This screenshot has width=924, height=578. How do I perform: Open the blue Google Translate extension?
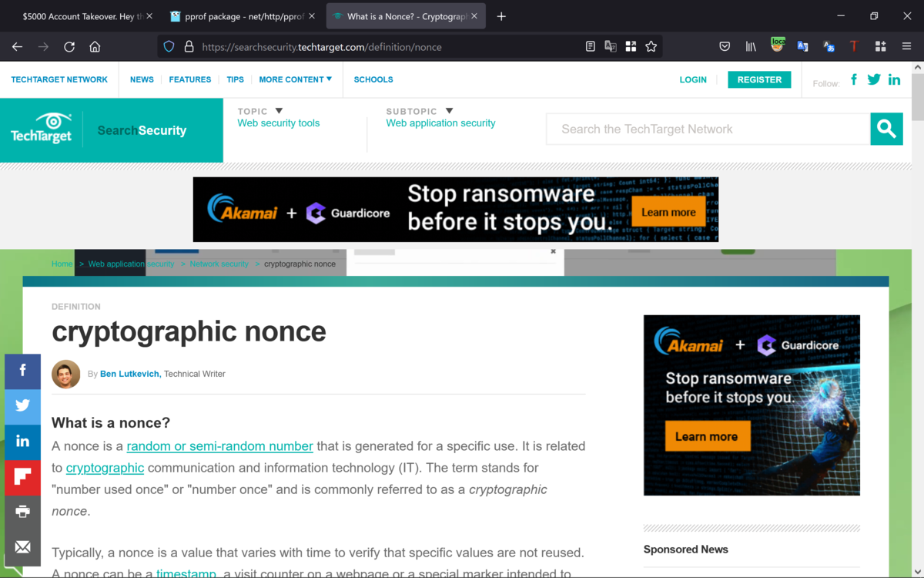[802, 46]
